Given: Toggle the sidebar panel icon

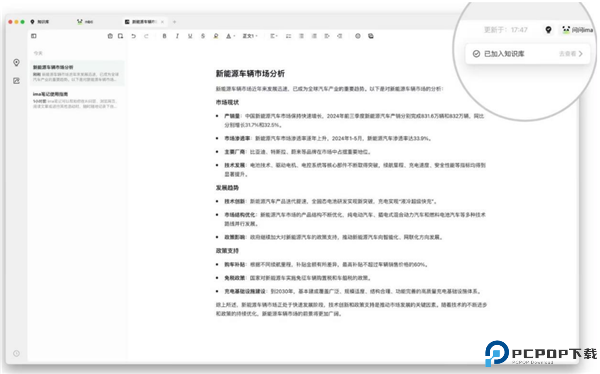Looking at the screenshot, I should point(34,36).
